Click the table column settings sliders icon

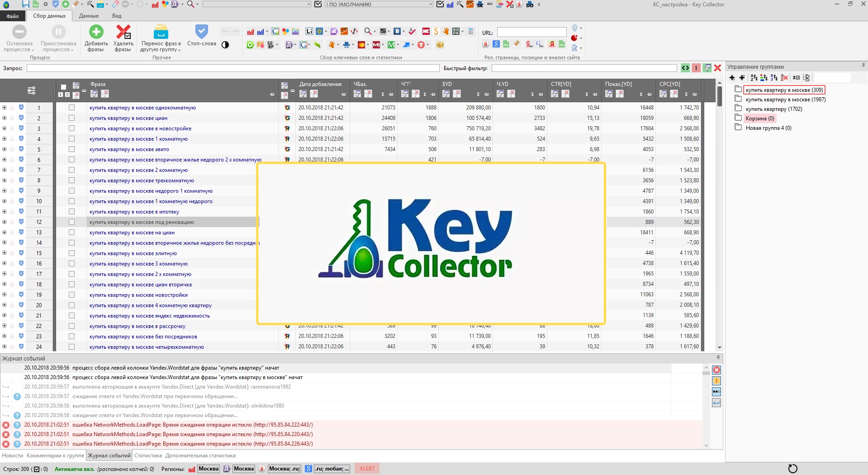(x=31, y=90)
